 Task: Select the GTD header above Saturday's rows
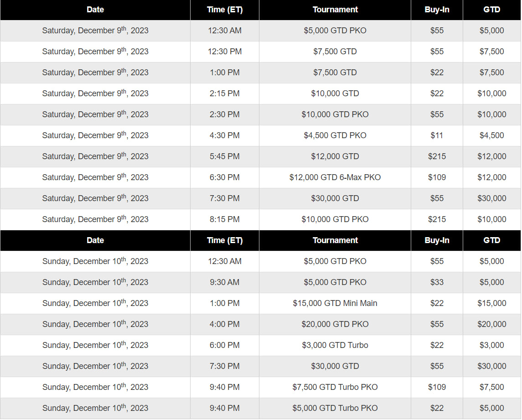[x=491, y=10]
